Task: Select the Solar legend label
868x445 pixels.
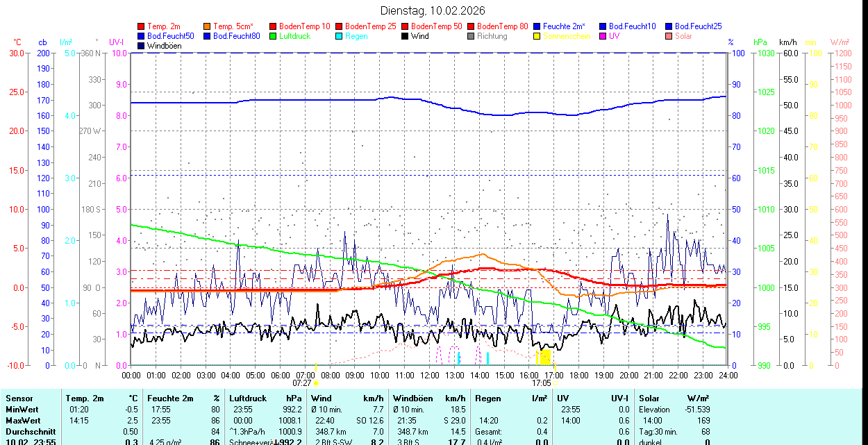Action: click(683, 36)
